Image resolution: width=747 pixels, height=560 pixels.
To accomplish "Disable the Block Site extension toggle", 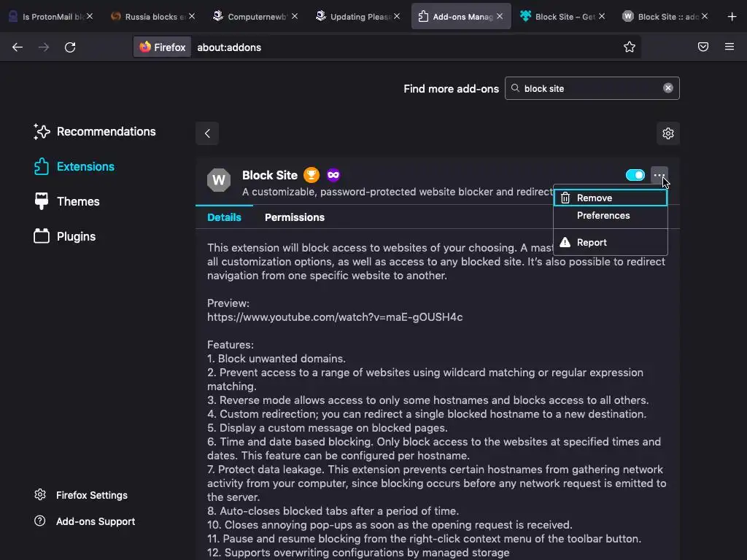I will click(x=635, y=175).
